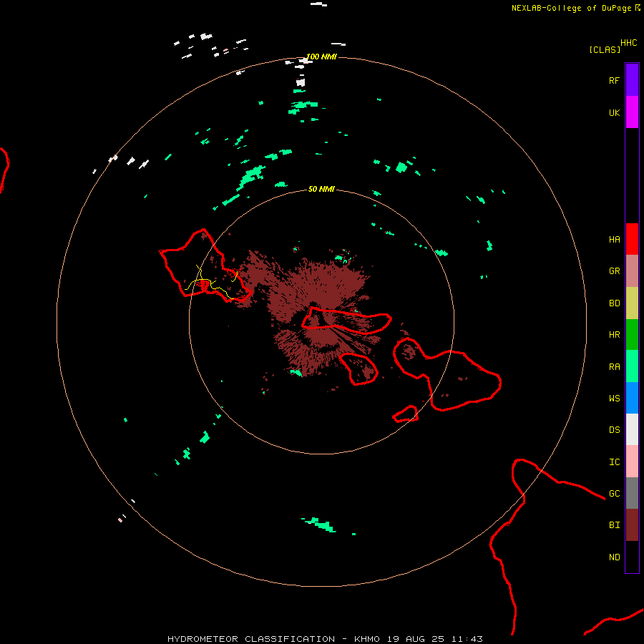Click the RA light green swatch

(x=632, y=366)
